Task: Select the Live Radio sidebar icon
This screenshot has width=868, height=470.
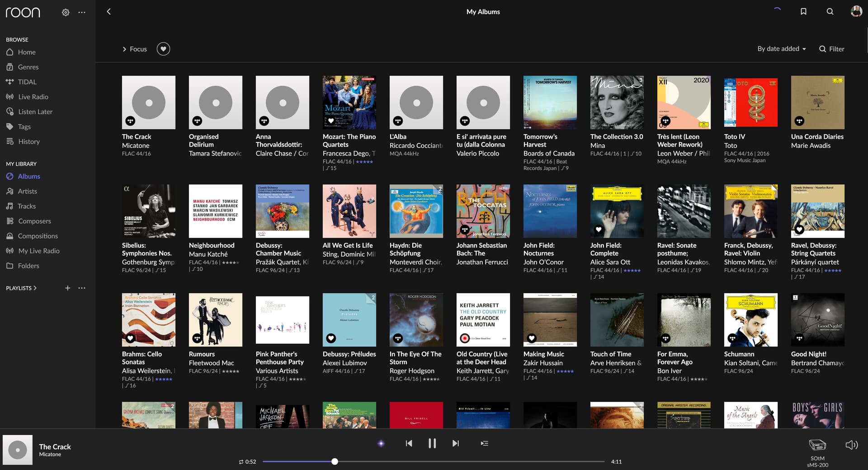Action: (x=10, y=97)
